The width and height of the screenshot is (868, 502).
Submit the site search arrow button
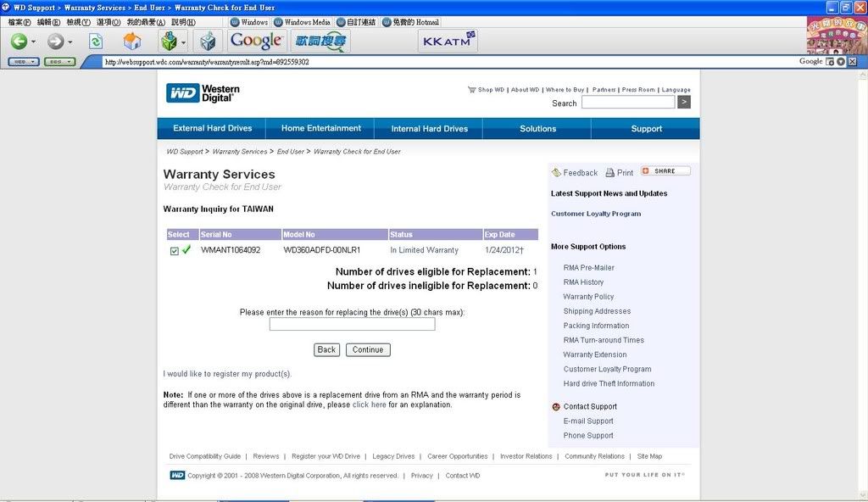pos(684,102)
